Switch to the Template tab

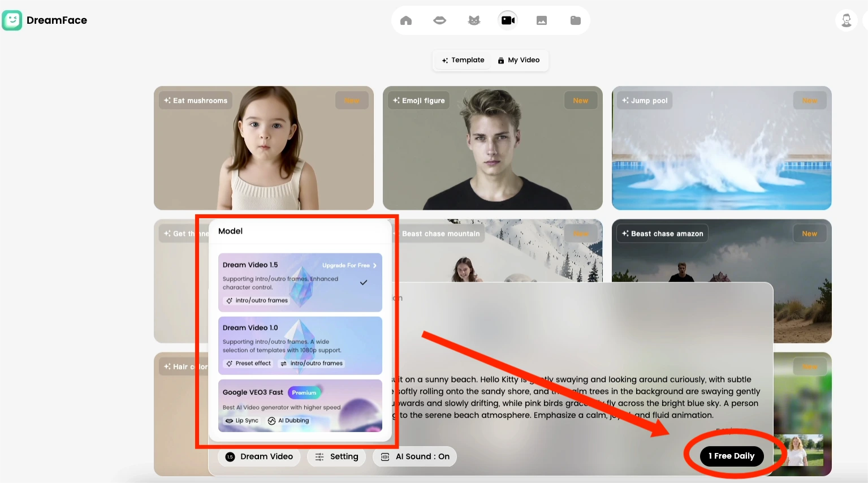coord(463,60)
